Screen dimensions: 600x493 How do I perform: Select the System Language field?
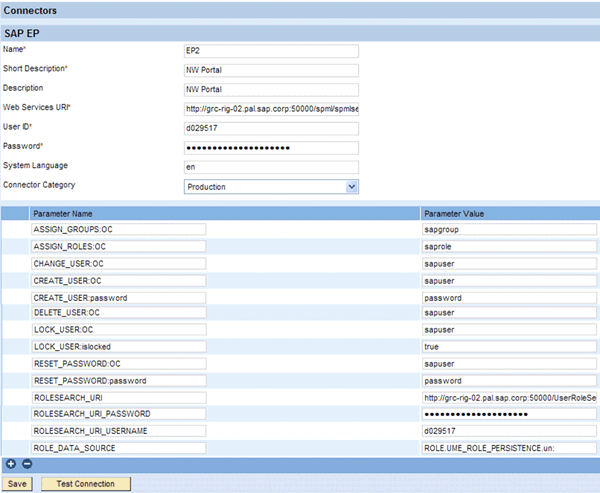click(x=271, y=166)
